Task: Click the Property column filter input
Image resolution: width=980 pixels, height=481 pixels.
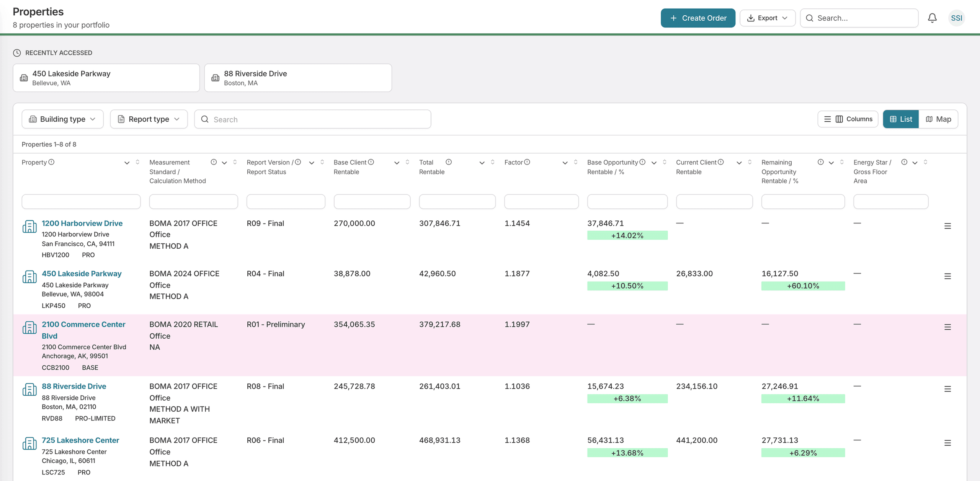Action: (x=81, y=202)
